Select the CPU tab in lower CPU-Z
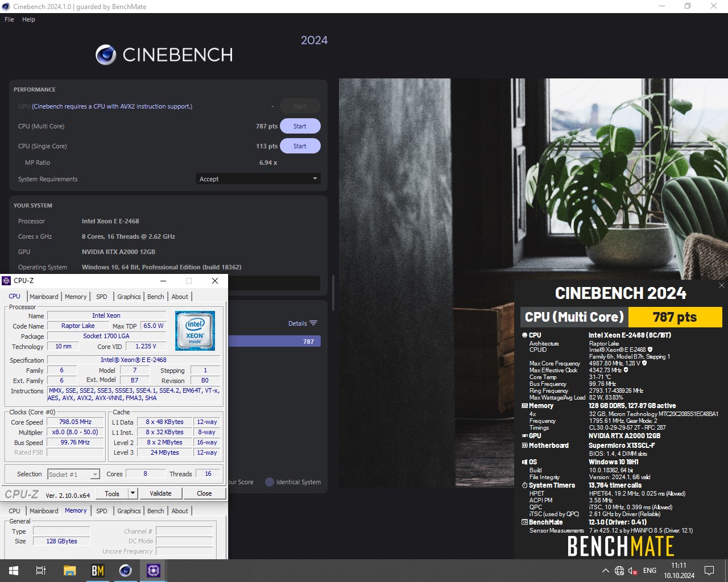The image size is (728, 582). 15,511
